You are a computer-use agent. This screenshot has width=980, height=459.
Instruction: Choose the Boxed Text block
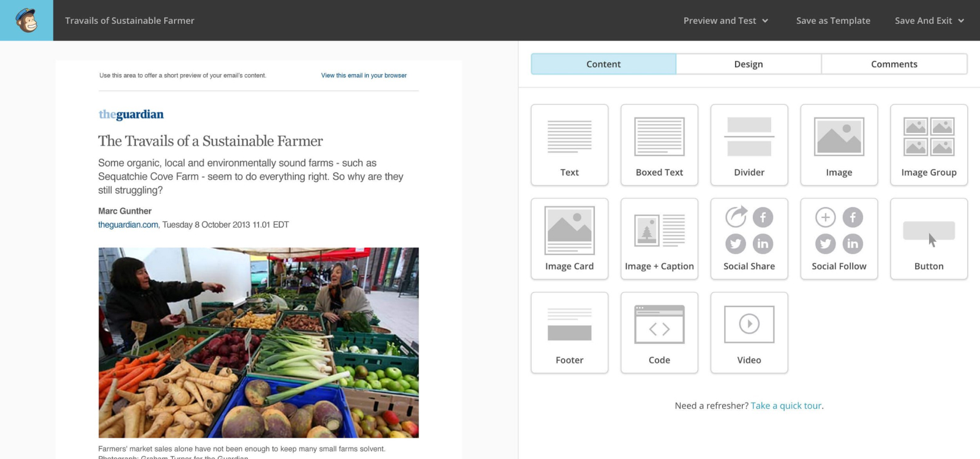659,144
